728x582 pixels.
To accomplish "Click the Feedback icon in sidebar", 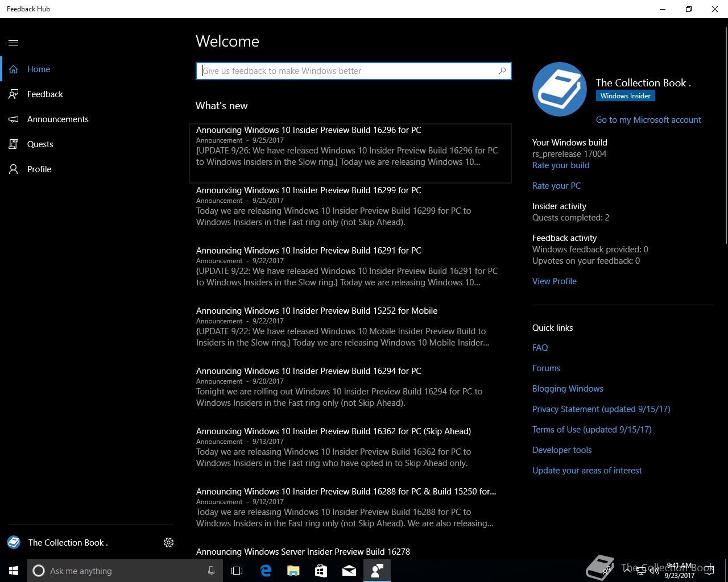I will (14, 94).
